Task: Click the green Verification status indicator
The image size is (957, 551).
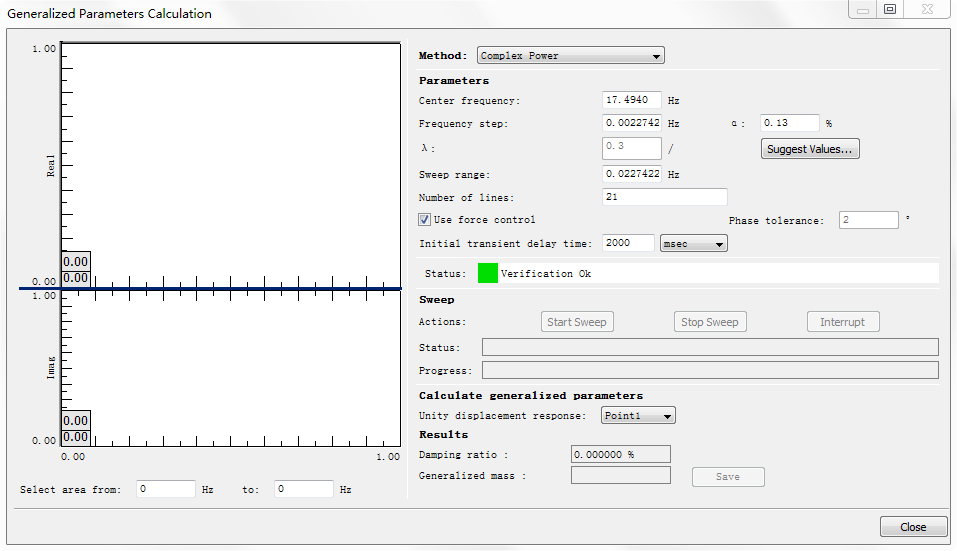Action: [x=488, y=273]
